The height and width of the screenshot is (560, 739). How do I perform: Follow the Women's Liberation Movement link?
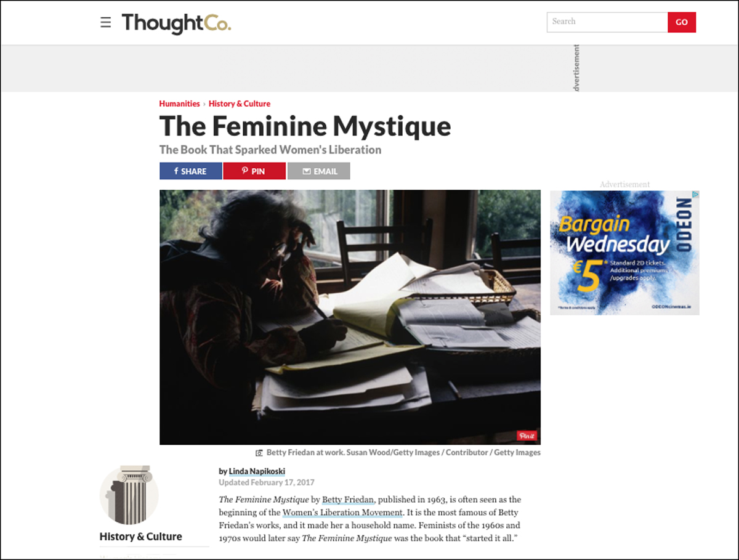pyautogui.click(x=342, y=513)
